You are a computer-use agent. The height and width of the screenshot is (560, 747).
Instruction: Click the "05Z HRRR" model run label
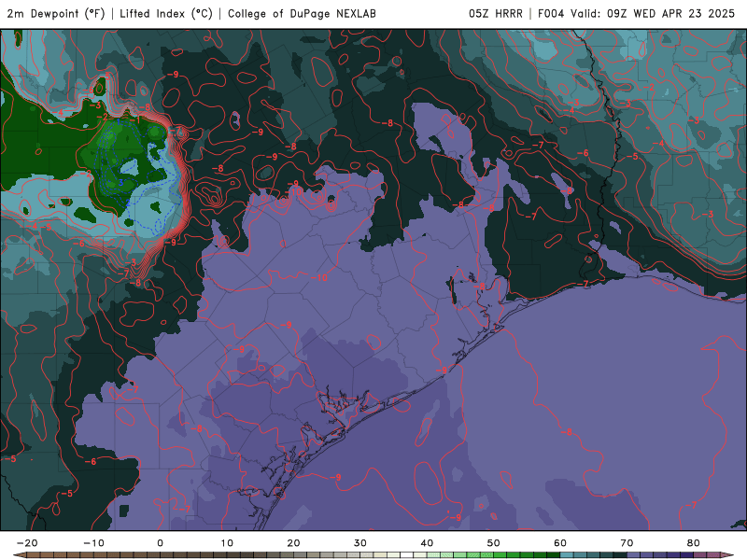(496, 14)
